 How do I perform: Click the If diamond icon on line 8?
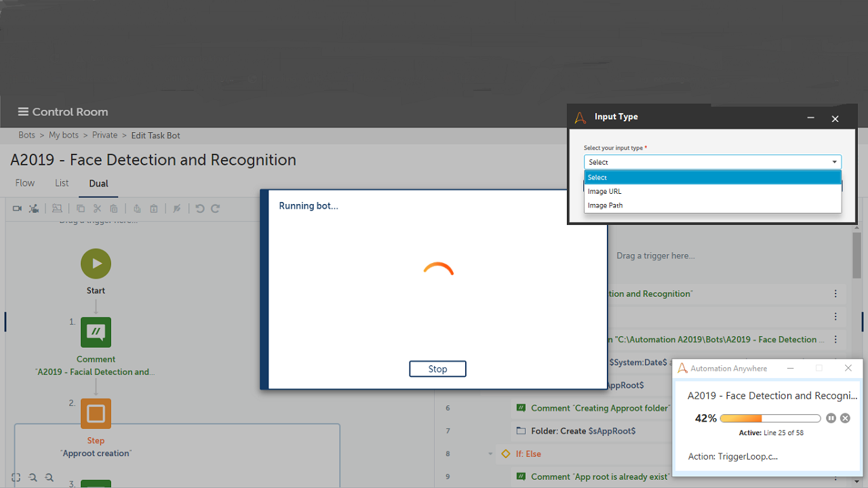[505, 454]
